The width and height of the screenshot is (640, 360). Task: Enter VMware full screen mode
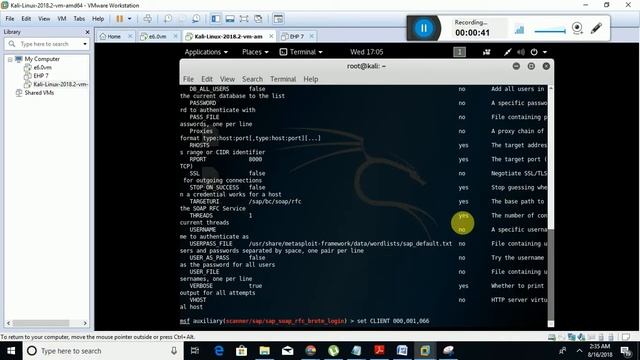pos(244,19)
